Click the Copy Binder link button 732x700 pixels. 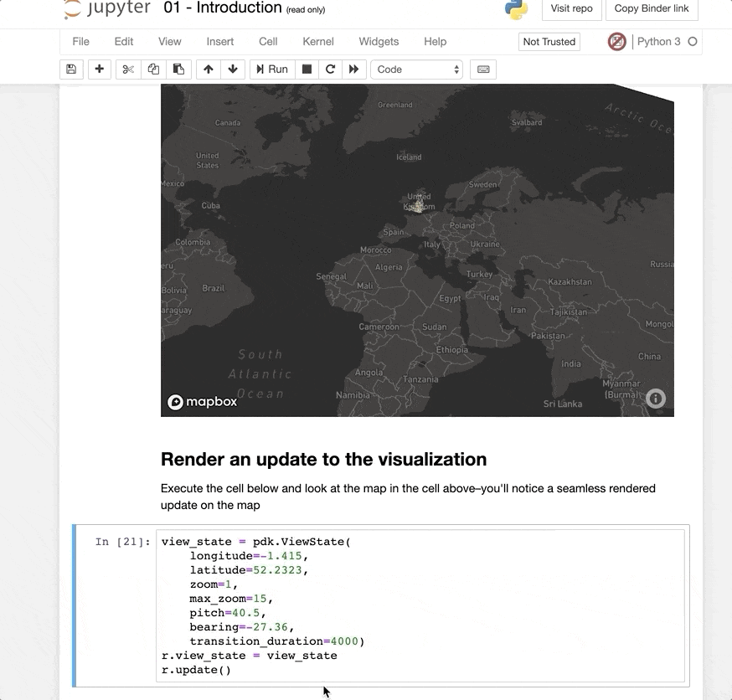coord(652,8)
